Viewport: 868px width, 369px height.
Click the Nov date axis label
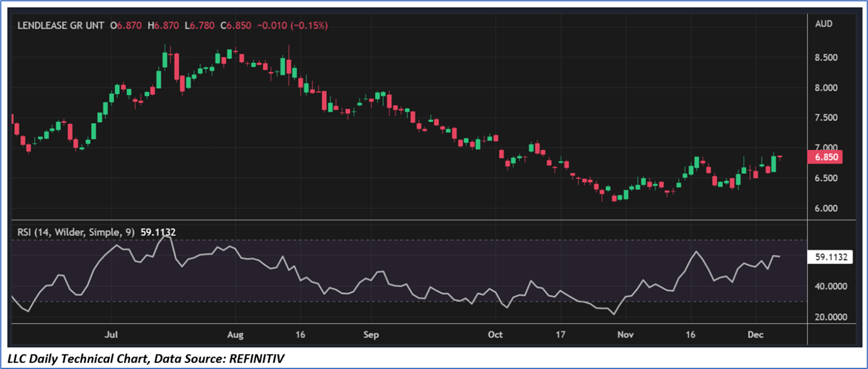coord(626,334)
